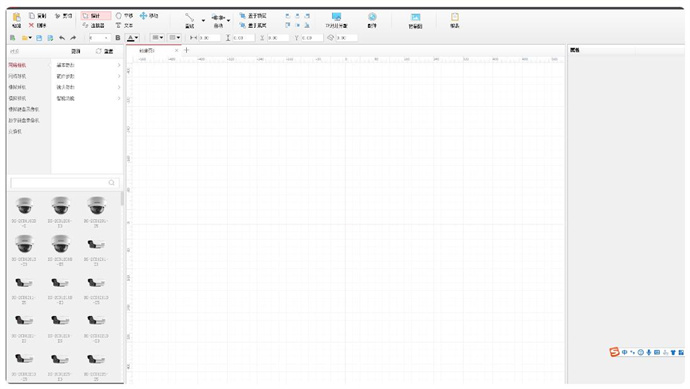
Task: Click the last bottom-row alignment icon
Action: [x=307, y=26]
